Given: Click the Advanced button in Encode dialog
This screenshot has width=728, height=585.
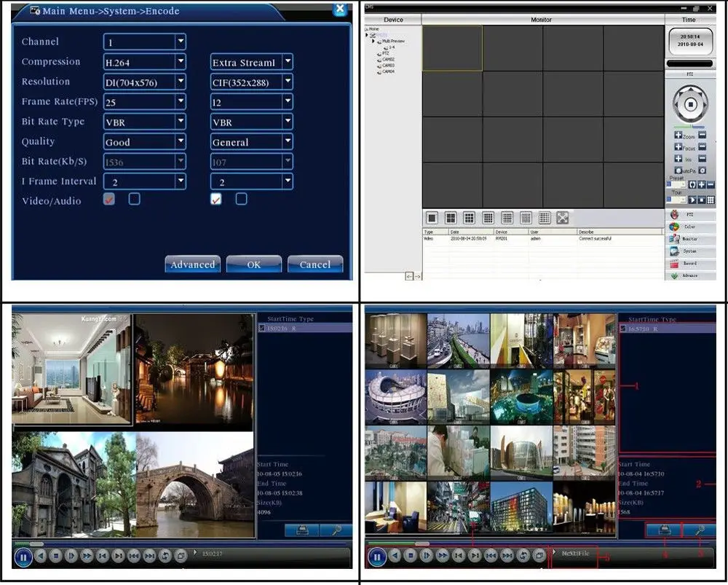Looking at the screenshot, I should point(192,264).
